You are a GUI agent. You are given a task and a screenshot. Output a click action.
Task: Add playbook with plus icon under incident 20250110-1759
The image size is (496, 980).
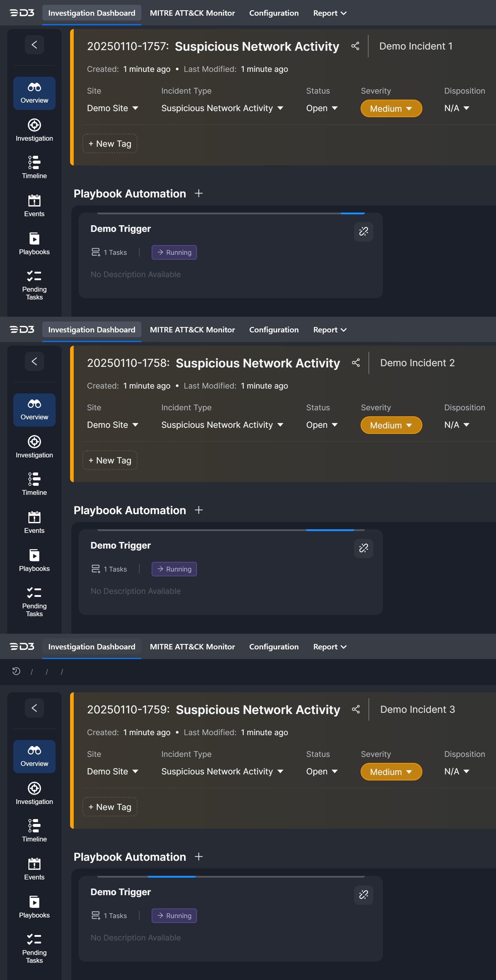pos(198,857)
